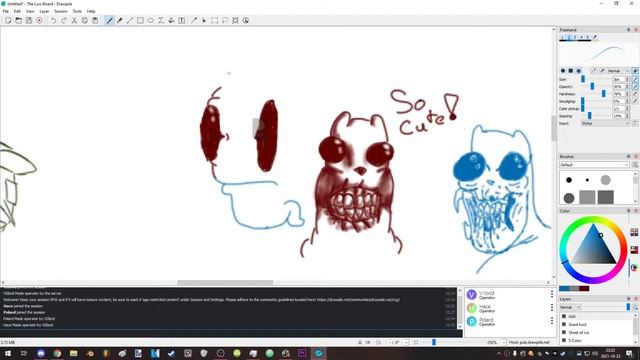The height and width of the screenshot is (360, 640).
Task: Open the Layer menu
Action: (44, 11)
